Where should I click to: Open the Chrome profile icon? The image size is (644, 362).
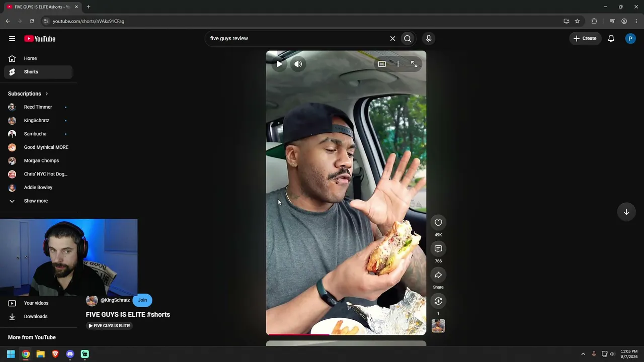[624, 21]
